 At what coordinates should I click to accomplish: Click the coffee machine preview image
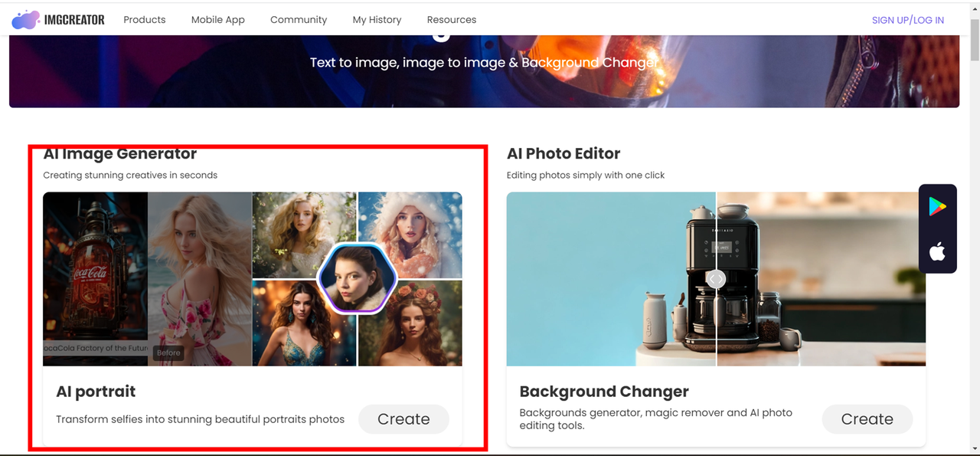[x=716, y=279]
